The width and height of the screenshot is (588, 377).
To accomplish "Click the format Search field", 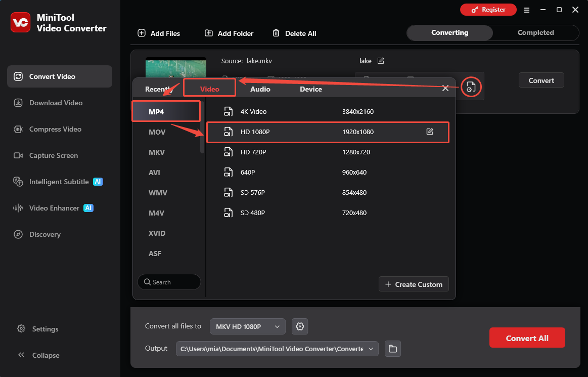I will (x=169, y=282).
